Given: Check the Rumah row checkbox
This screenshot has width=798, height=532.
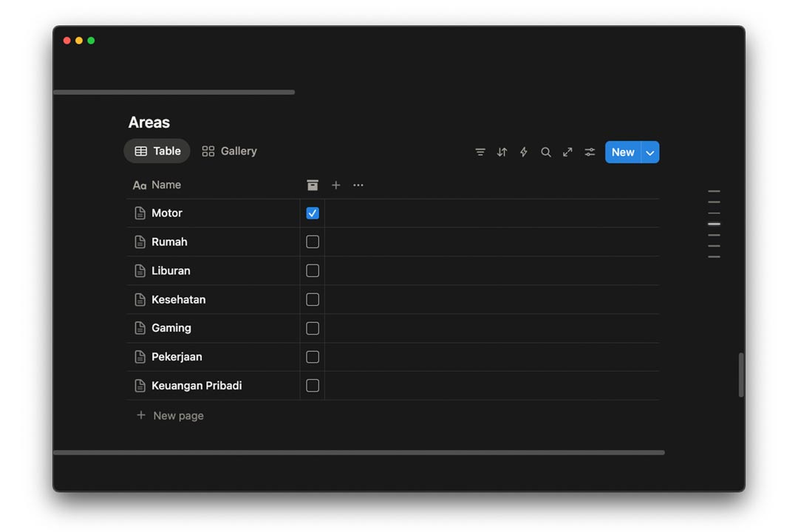Looking at the screenshot, I should pos(313,242).
